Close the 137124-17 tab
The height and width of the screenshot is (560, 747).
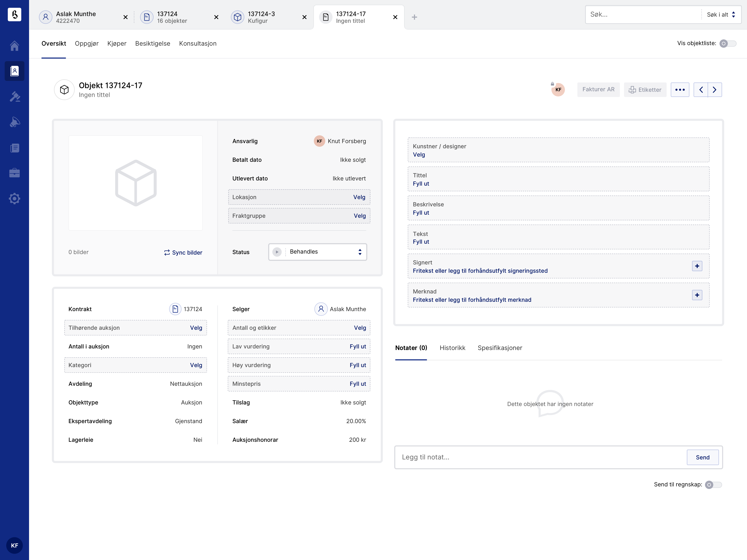395,17
